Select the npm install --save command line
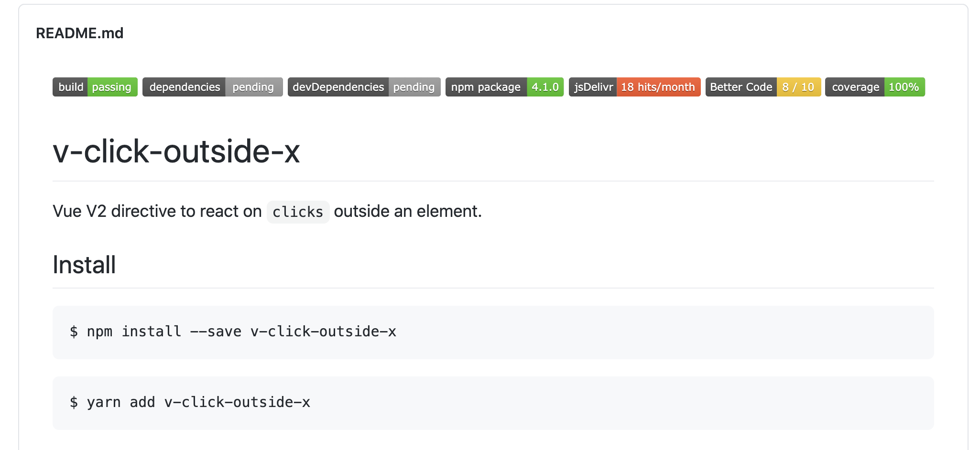980x450 pixels. tap(233, 332)
